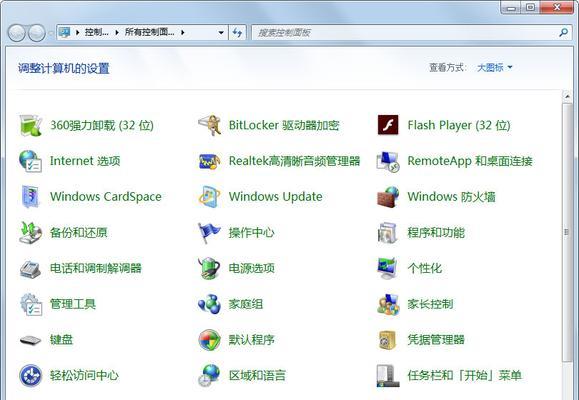The height and width of the screenshot is (400, 579).
Task: Click the forward navigation button
Action: tap(37, 33)
